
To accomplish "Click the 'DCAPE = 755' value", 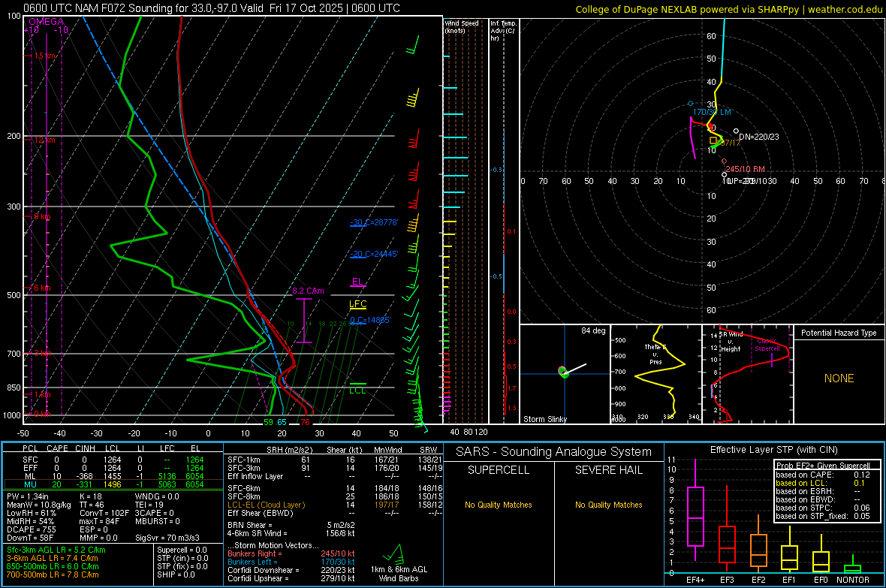I will coord(31,529).
